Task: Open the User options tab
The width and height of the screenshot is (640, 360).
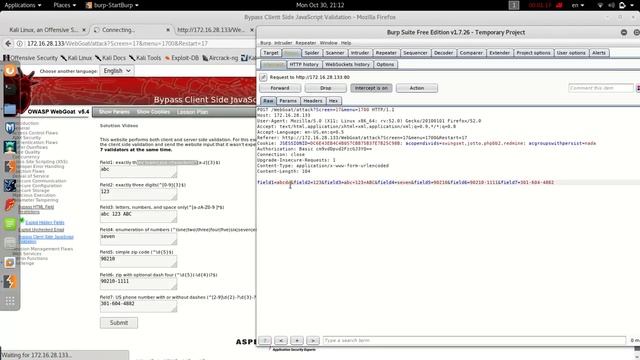Action: [x=571, y=53]
